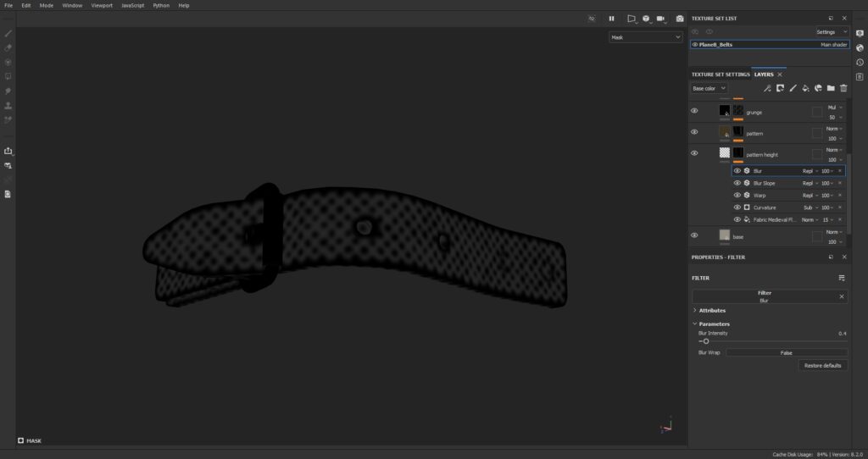Toggle the hidden geometry icon in viewport toolbar
The height and width of the screenshot is (459, 868).
pyautogui.click(x=592, y=19)
